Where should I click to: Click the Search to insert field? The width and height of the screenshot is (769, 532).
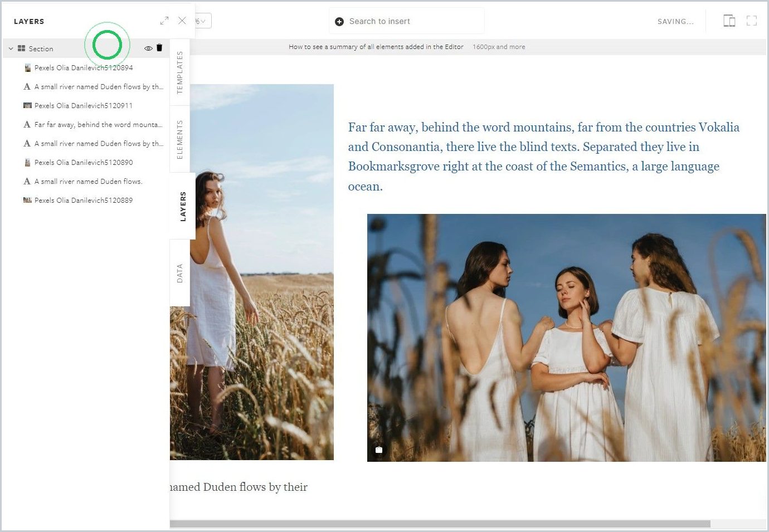(407, 21)
